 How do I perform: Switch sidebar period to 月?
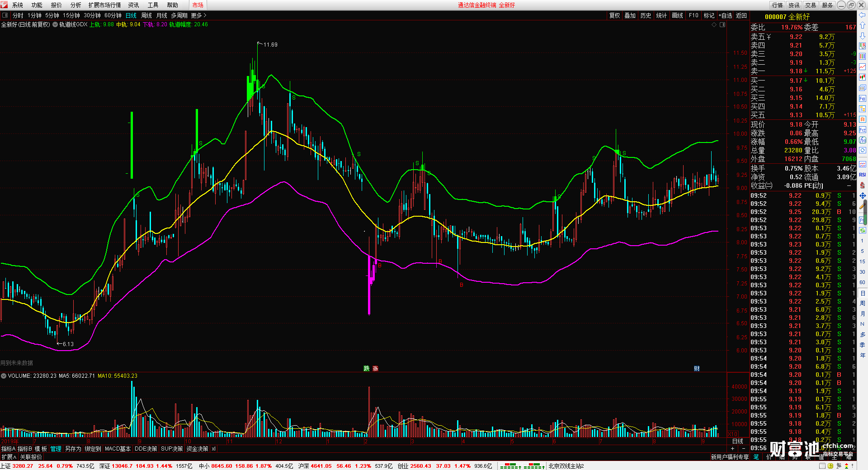pyautogui.click(x=863, y=313)
